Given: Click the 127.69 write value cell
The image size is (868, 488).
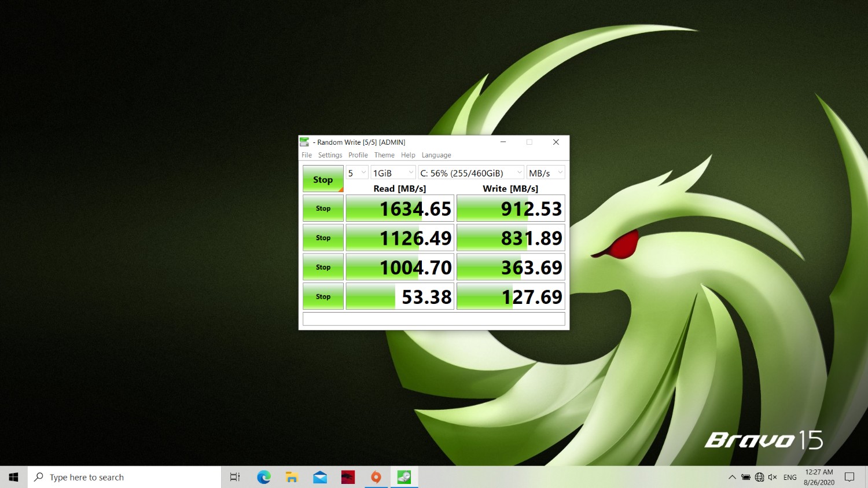Looking at the screenshot, I should coord(511,296).
